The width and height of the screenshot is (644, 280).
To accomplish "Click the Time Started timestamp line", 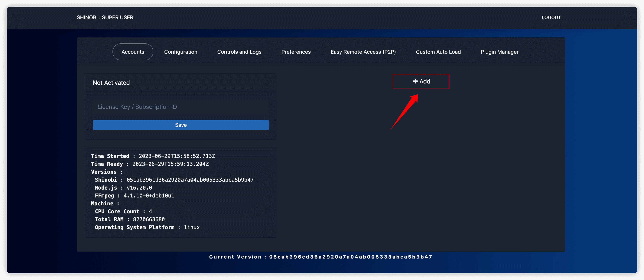I will tap(153, 156).
